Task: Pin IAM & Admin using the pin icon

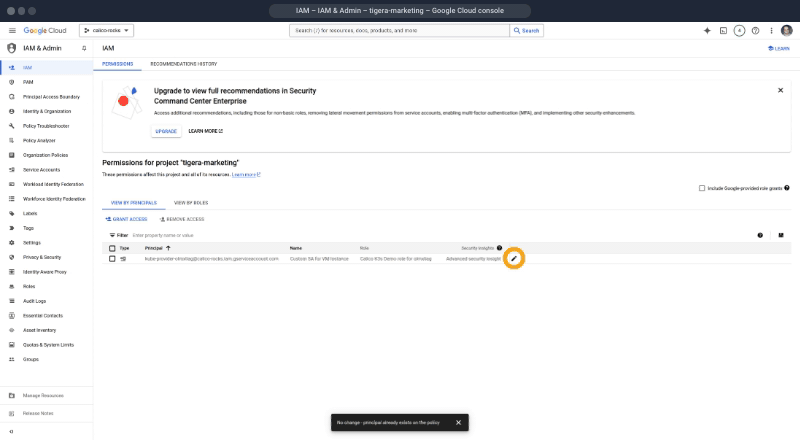Action: tap(84, 48)
